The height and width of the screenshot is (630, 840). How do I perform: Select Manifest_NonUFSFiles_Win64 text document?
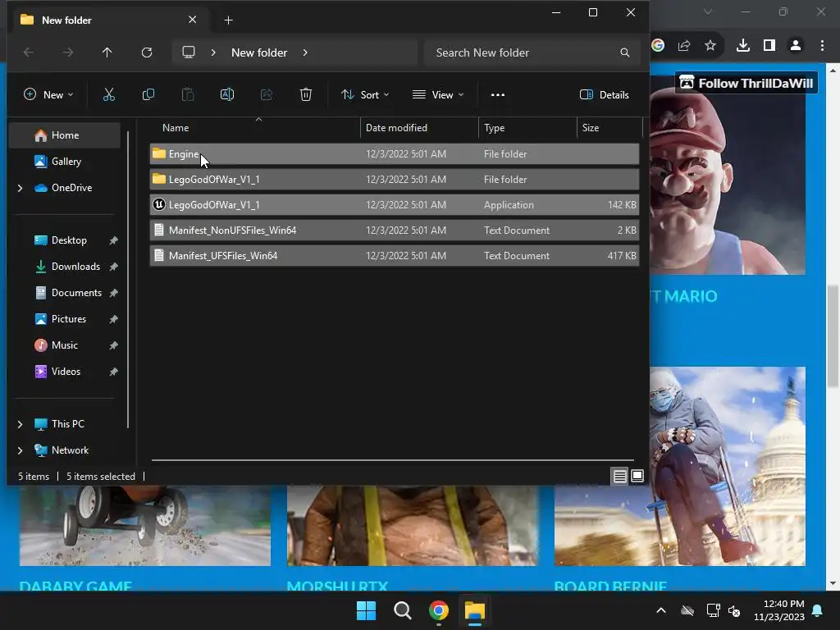[x=395, y=231]
